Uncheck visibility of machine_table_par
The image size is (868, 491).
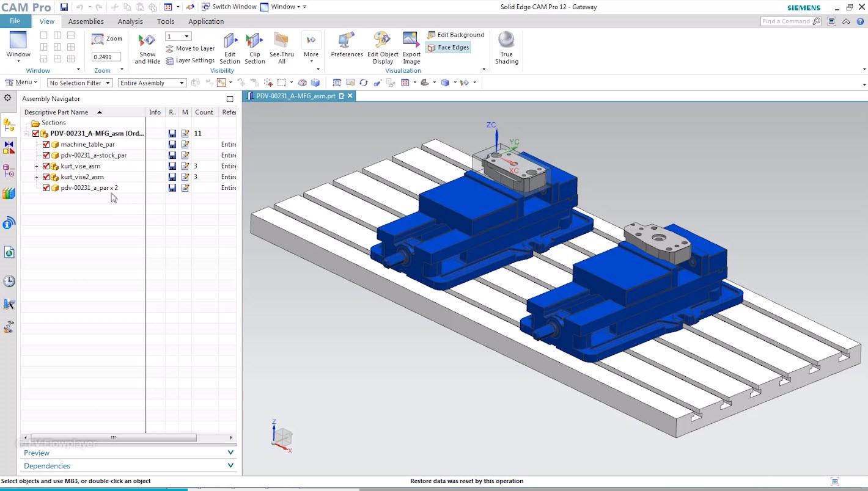(46, 144)
